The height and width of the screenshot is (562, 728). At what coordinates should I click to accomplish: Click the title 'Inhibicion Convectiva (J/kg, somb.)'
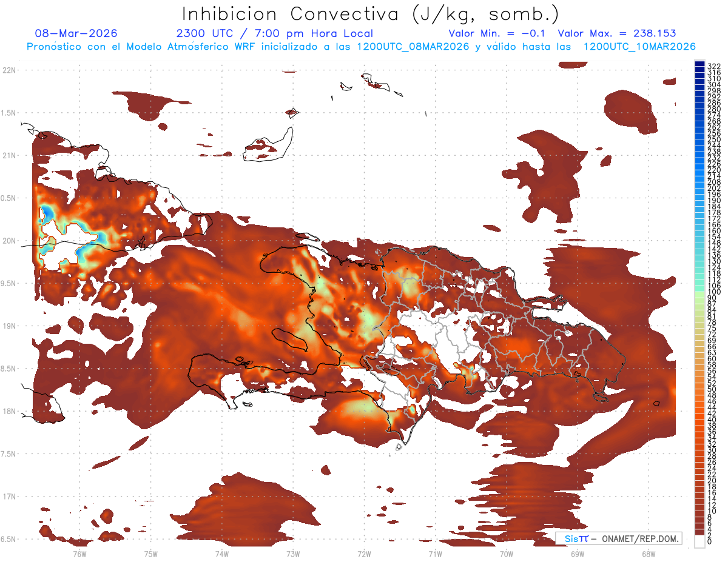(x=371, y=14)
